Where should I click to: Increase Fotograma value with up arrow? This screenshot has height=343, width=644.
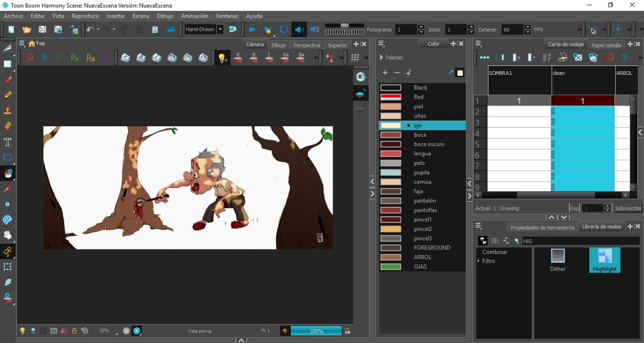[x=421, y=27]
